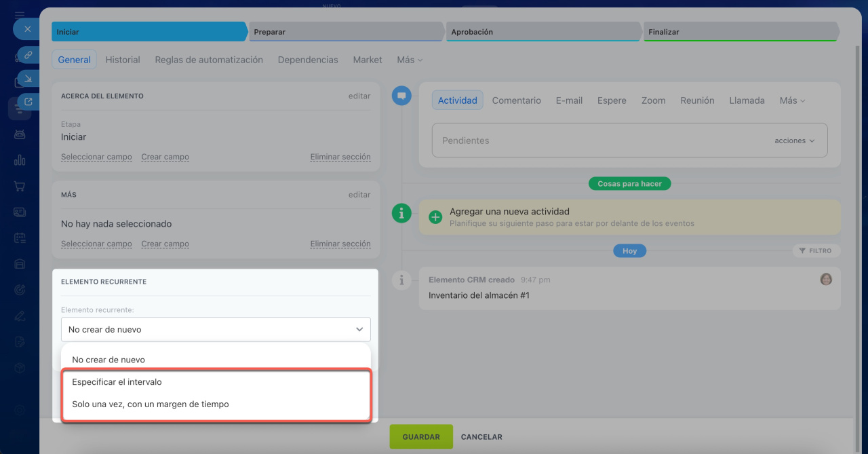Expand the Más tab dropdown
Image resolution: width=868 pixels, height=454 pixels.
(x=410, y=60)
